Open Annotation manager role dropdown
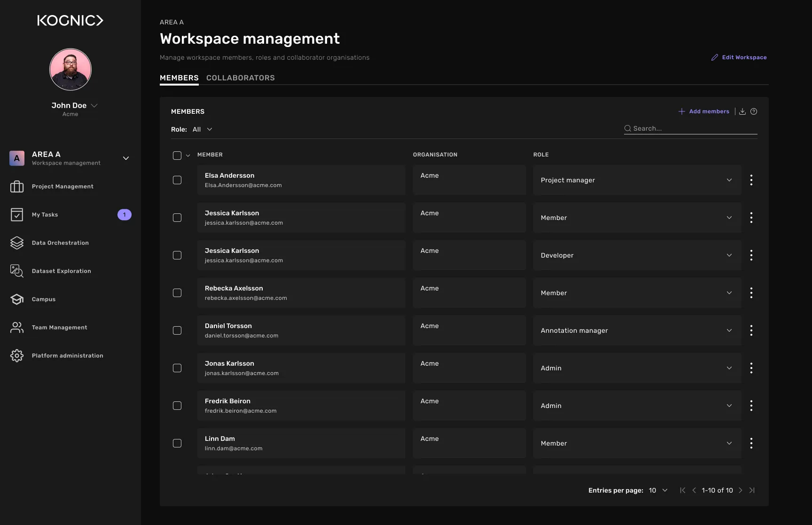 point(637,330)
